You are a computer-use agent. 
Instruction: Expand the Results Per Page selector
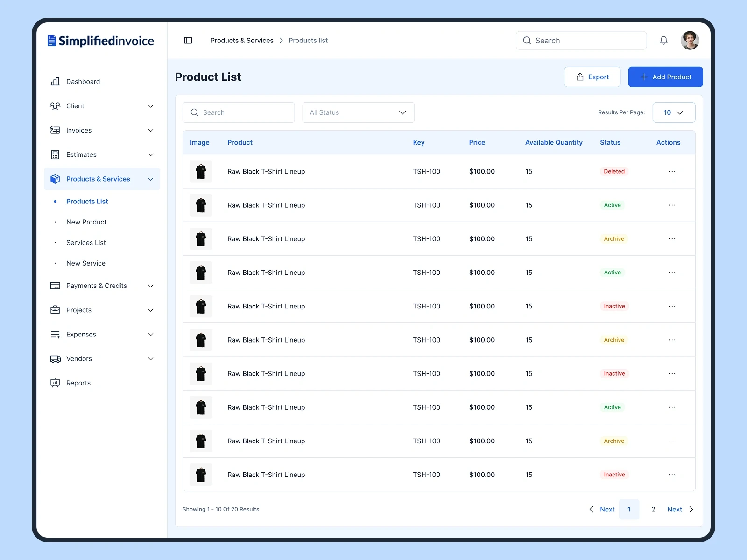click(674, 112)
